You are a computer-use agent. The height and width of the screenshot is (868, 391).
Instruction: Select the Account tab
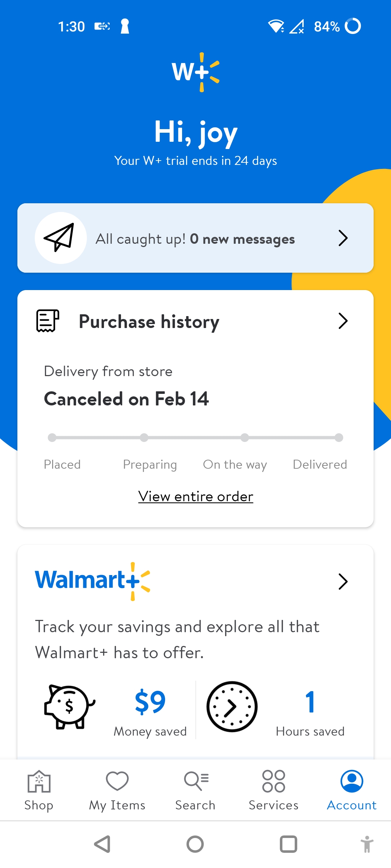(352, 791)
